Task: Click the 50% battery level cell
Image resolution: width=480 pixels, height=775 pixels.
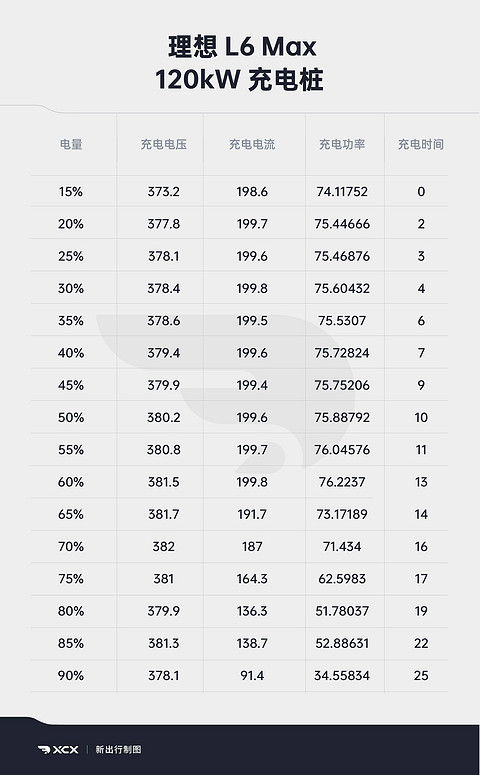Action: tap(71, 417)
